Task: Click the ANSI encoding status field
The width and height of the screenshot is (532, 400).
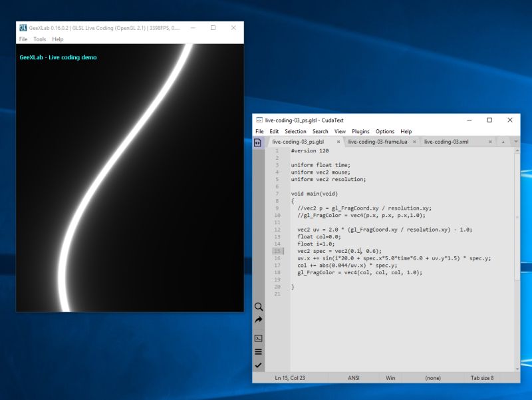Action: tap(354, 378)
